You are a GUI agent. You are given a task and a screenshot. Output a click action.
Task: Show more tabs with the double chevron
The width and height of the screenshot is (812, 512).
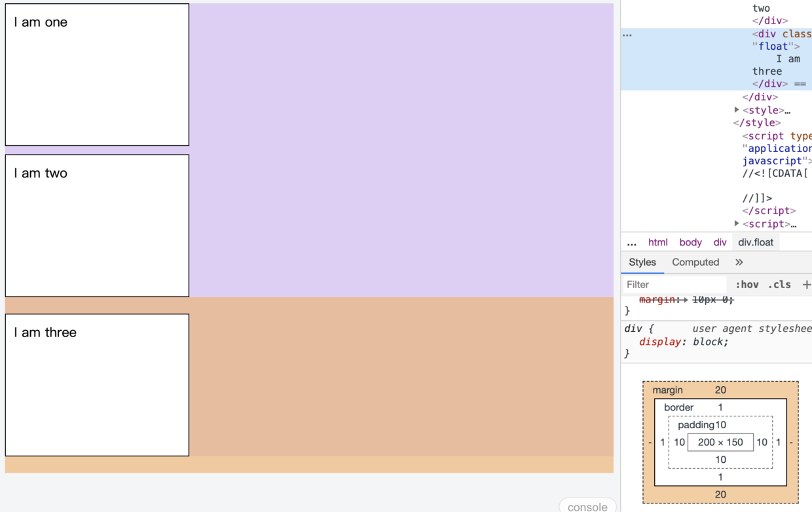point(739,263)
